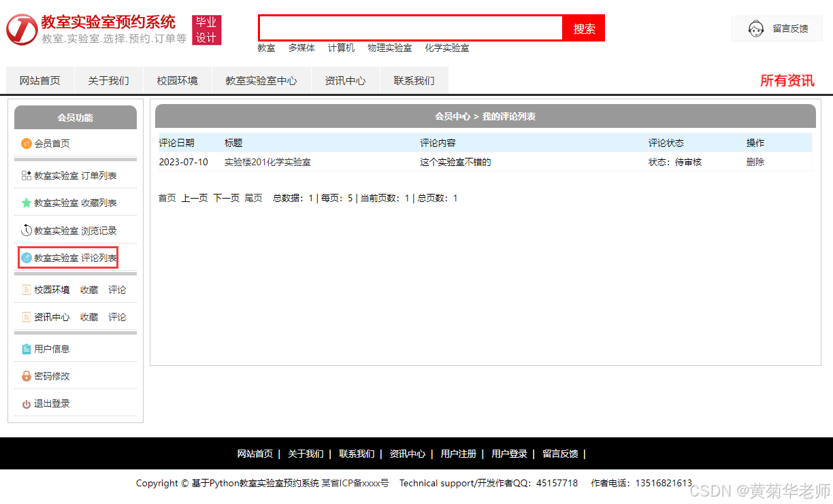Image resolution: width=833 pixels, height=504 pixels.
Task: Open 教室实验室 收藏列表
Action: tap(76, 203)
